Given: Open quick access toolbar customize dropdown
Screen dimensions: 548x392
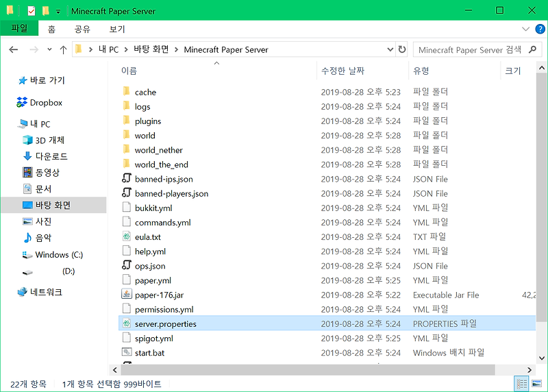Looking at the screenshot, I should click(58, 12).
